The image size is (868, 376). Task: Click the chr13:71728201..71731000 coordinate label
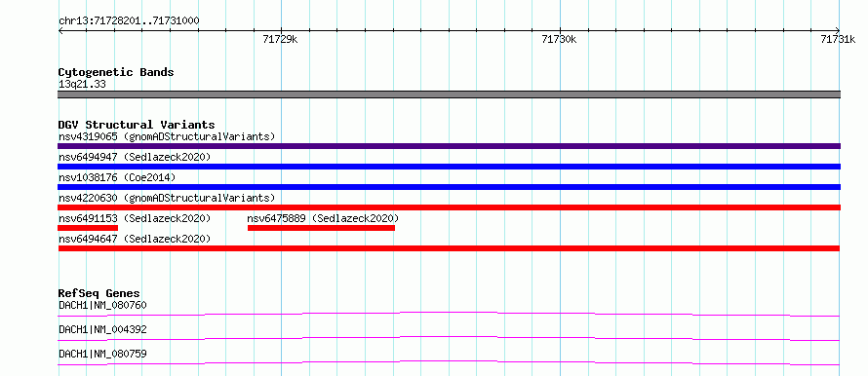[x=129, y=20]
